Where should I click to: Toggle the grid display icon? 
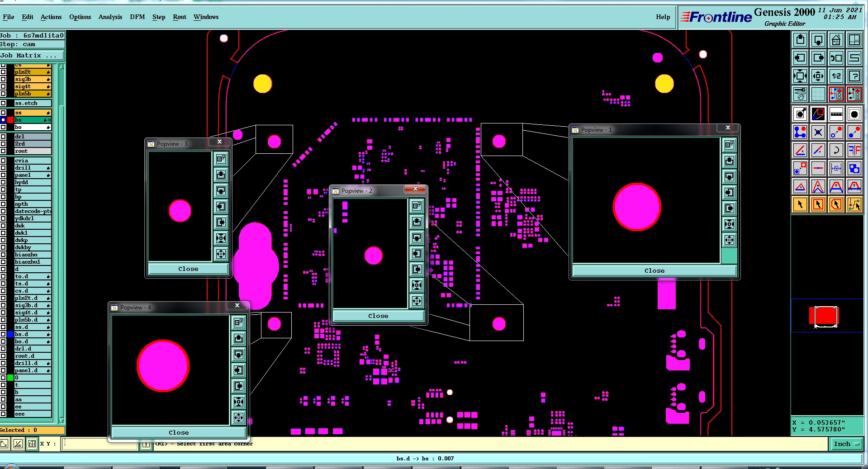pos(818,94)
